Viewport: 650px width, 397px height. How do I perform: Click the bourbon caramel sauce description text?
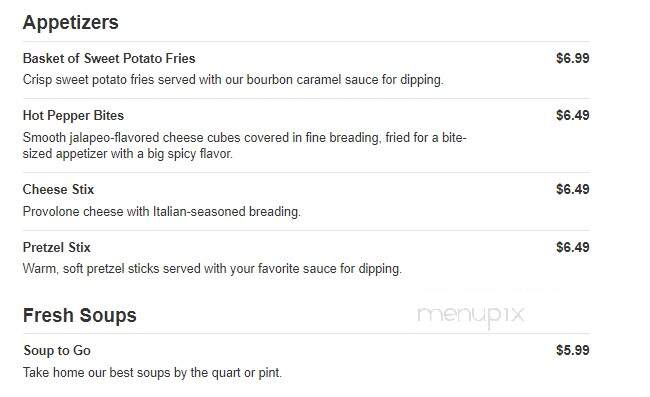click(233, 80)
